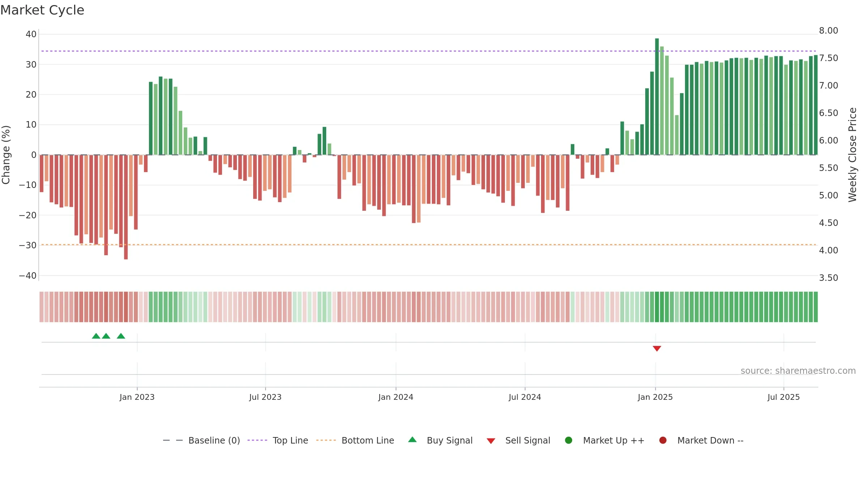
Task: Click the Jul 2024 axis label
Action: [x=525, y=397]
